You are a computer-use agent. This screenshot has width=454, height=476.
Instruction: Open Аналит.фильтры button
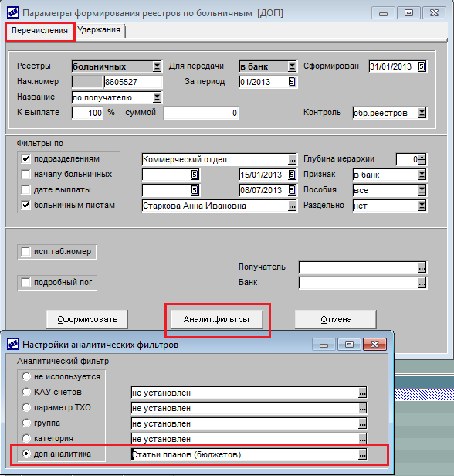click(216, 319)
